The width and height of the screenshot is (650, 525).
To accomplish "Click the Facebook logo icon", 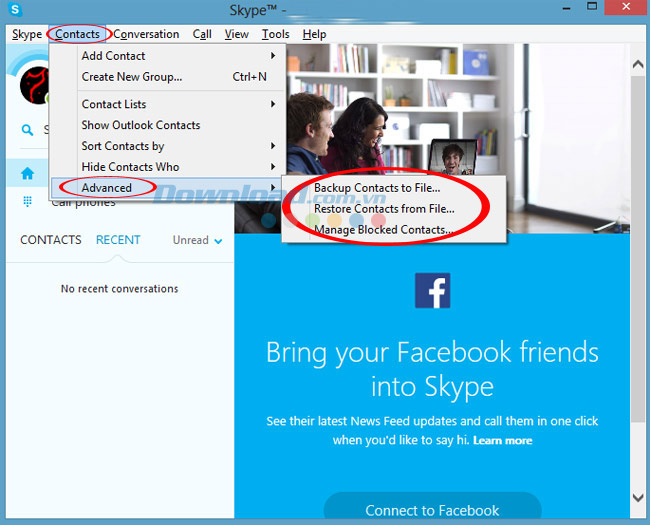I will [432, 290].
